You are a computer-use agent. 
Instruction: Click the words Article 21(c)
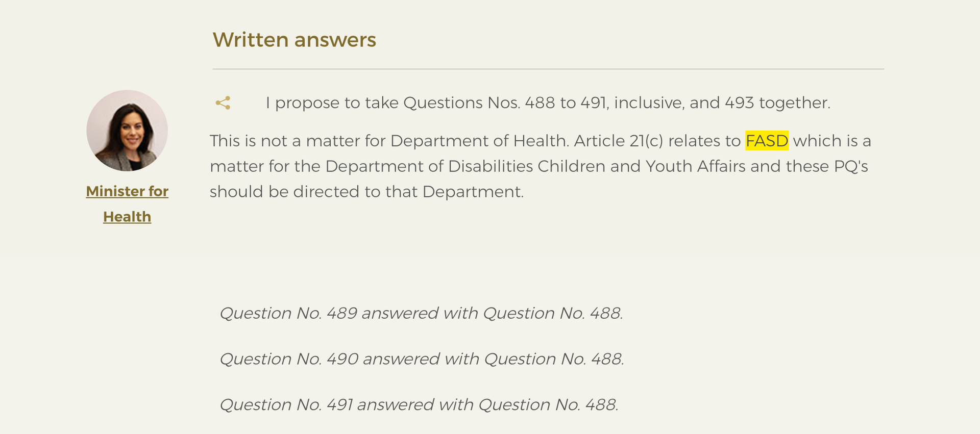click(x=619, y=141)
